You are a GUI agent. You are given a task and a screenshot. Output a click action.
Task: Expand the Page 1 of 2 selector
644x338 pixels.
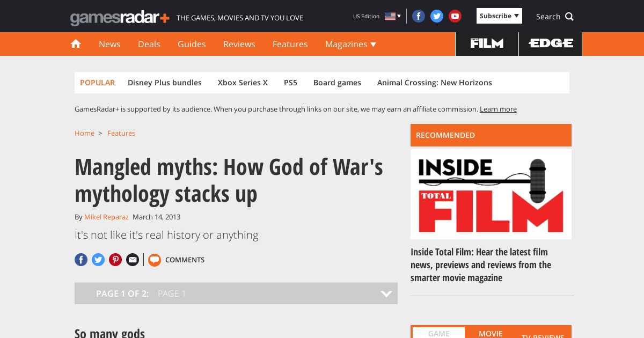click(x=236, y=293)
